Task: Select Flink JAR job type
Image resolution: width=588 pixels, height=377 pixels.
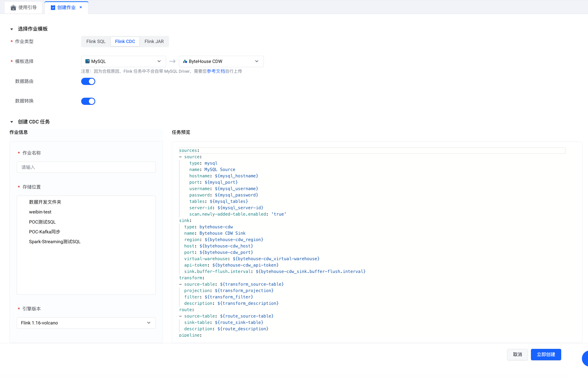Action: click(x=154, y=41)
